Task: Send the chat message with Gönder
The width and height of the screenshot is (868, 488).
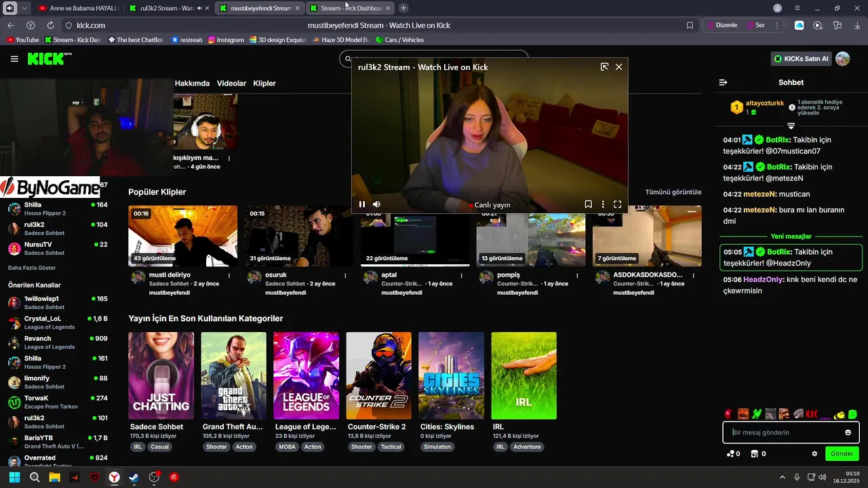Action: pos(842,454)
